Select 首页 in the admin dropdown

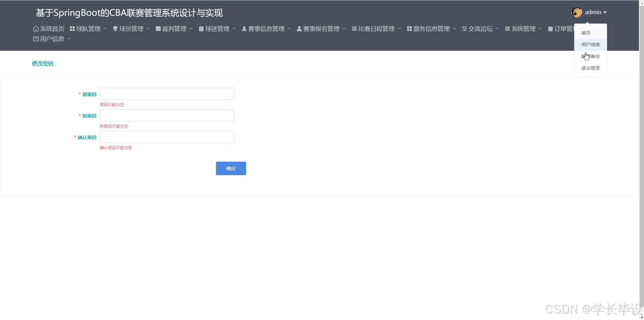590,33
